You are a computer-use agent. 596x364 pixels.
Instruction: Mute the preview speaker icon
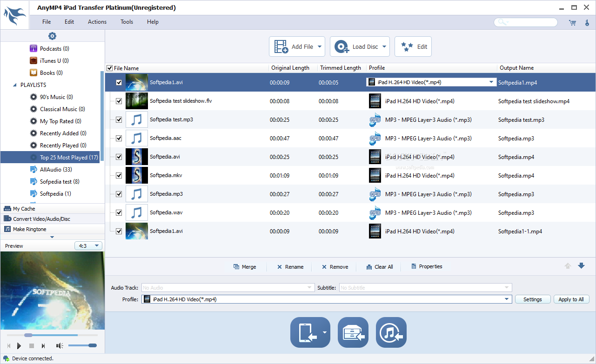pos(60,345)
